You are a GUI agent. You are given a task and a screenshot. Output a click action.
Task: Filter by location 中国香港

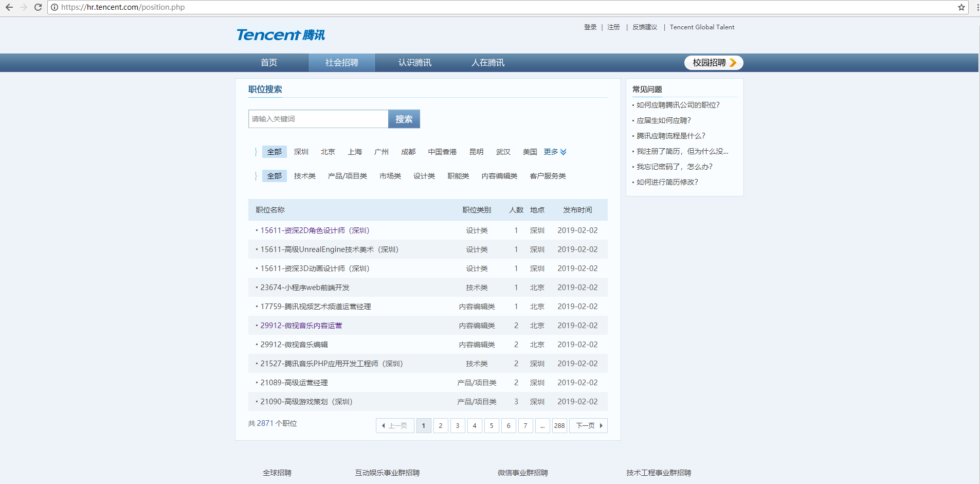click(x=442, y=152)
